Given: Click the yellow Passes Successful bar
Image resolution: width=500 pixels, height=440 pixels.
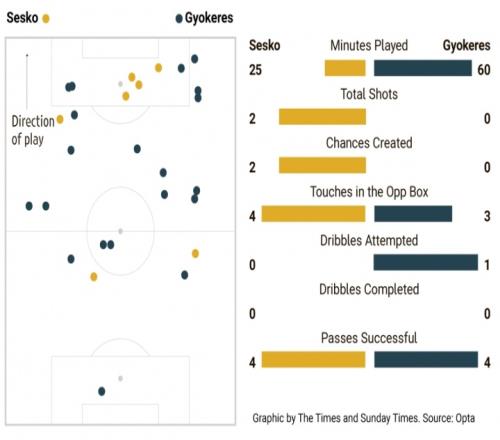Looking at the screenshot, I should click(x=313, y=359).
